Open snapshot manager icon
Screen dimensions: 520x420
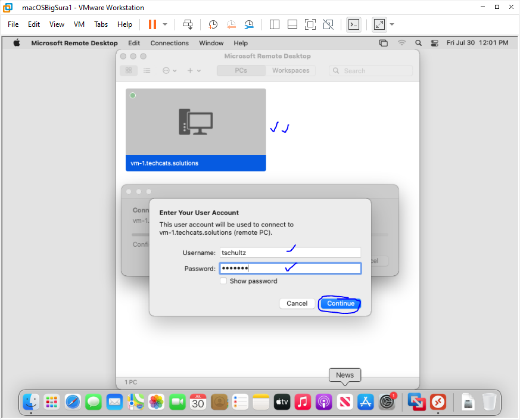click(249, 24)
